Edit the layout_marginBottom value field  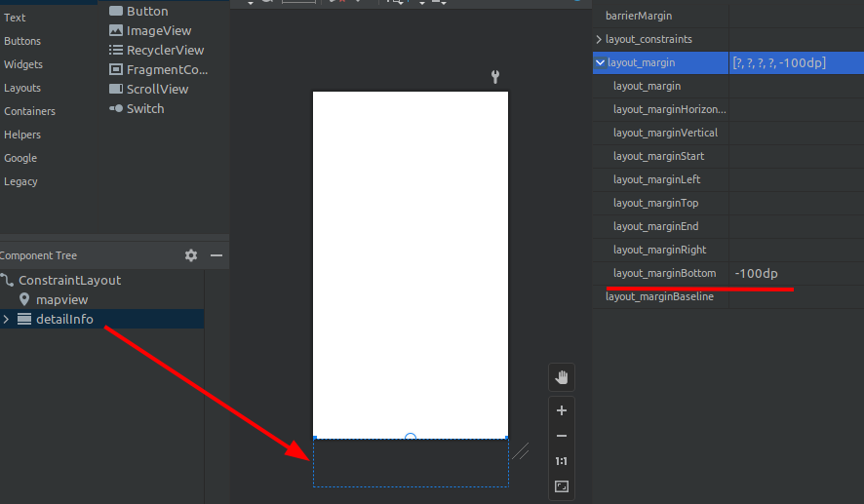coord(795,273)
